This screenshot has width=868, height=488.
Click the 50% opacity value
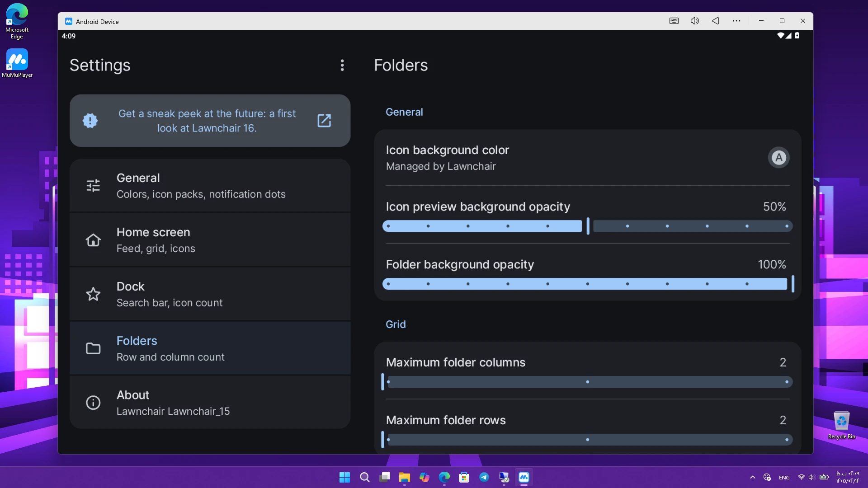[774, 206]
